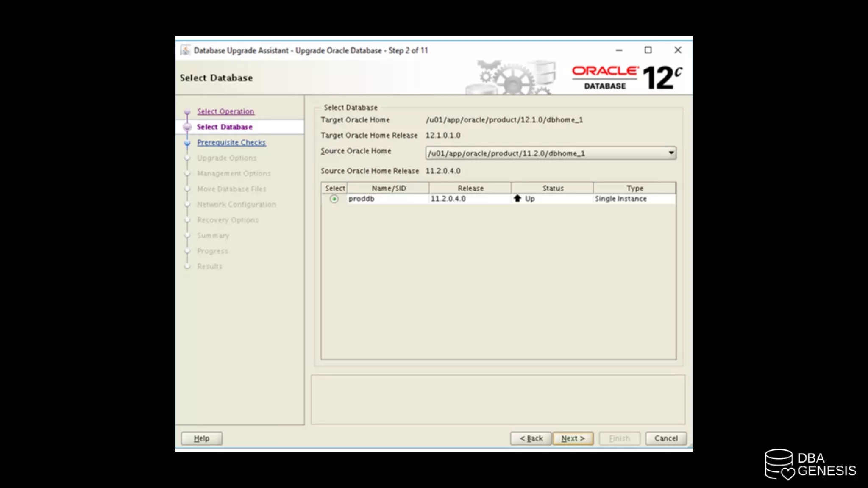Open the Prerequisite Checks step link
Image resolution: width=868 pixels, height=488 pixels.
click(x=231, y=142)
